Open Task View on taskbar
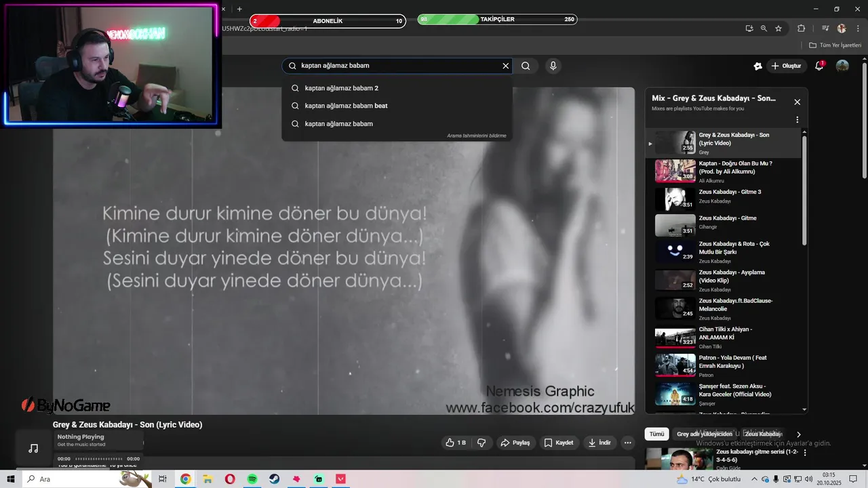The width and height of the screenshot is (868, 488). click(x=163, y=479)
